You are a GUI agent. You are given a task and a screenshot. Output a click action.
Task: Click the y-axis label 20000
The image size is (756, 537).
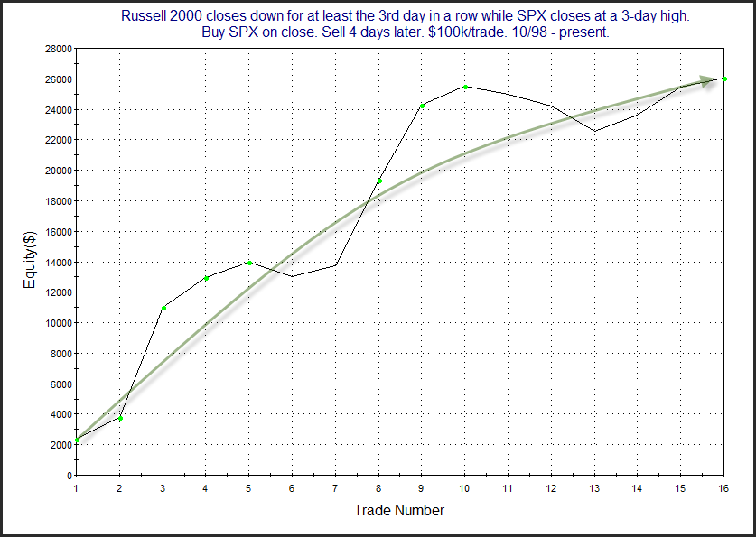point(58,171)
